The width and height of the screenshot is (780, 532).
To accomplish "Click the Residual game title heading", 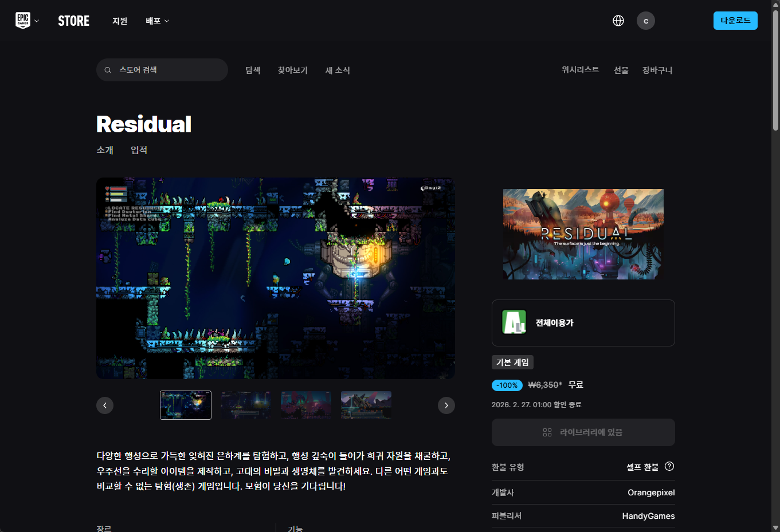I will coord(144,124).
